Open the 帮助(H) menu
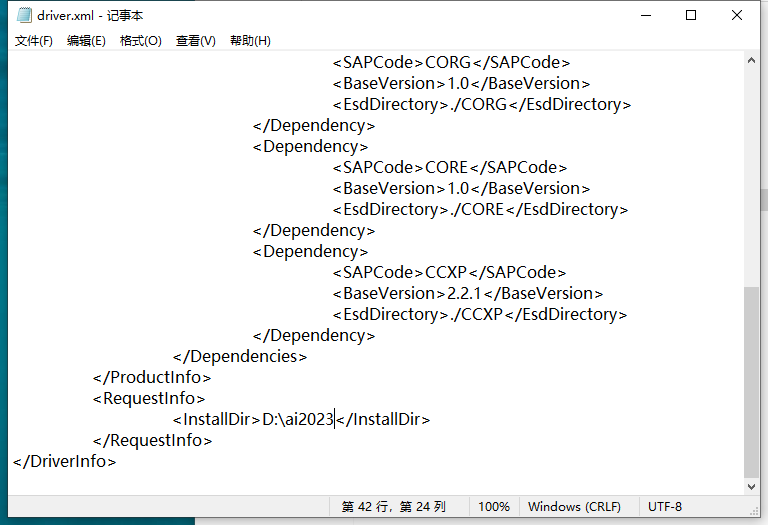Viewport: 768px width, 525px height. click(250, 41)
